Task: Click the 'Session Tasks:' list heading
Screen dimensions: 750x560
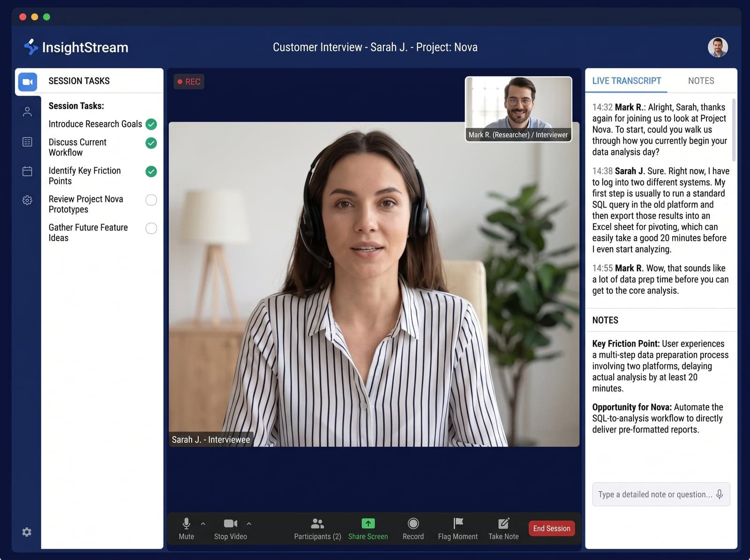Action: coord(76,106)
